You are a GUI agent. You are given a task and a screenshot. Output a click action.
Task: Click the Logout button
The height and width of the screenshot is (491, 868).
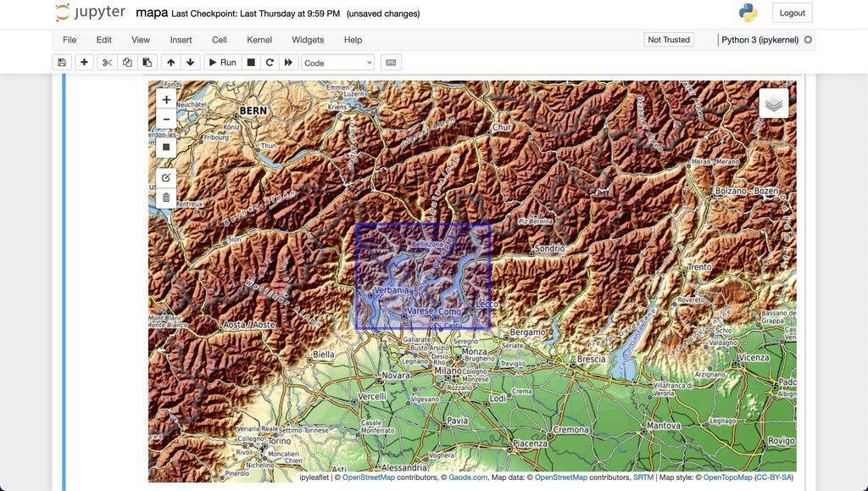(x=793, y=13)
